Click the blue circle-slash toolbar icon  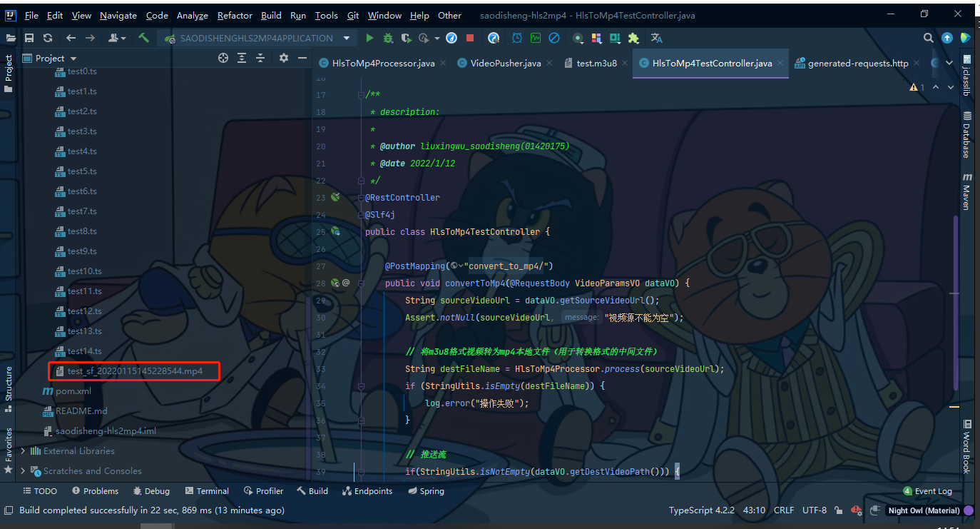[553, 38]
